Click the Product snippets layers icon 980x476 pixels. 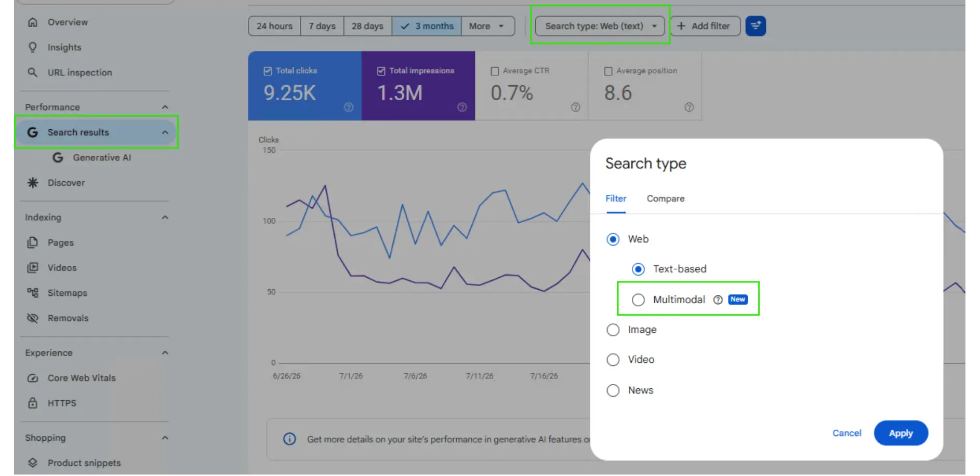point(33,463)
